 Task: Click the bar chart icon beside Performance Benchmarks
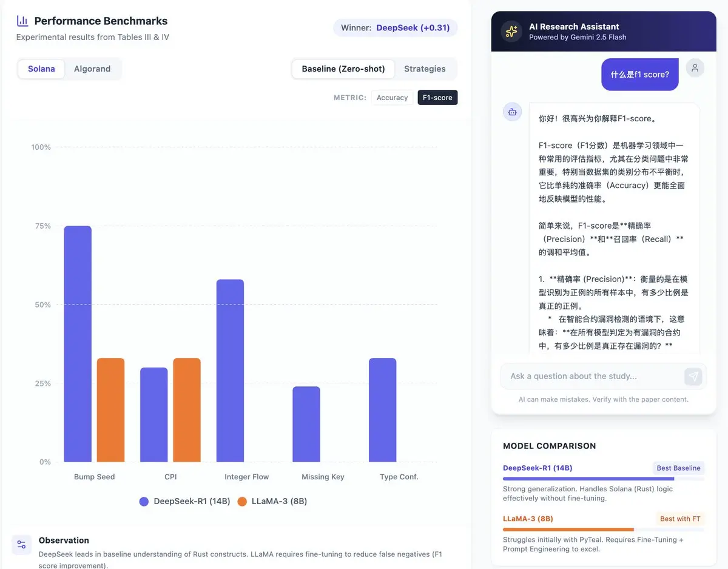[22, 21]
